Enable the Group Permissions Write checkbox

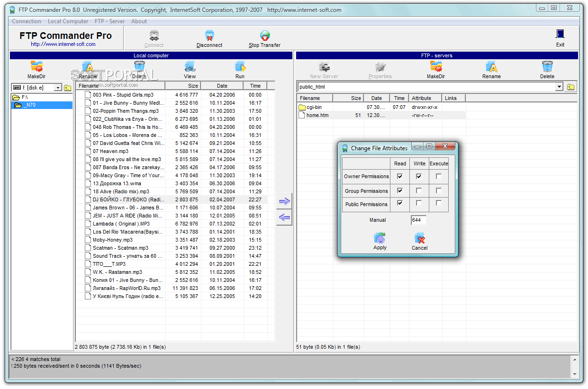pos(419,191)
